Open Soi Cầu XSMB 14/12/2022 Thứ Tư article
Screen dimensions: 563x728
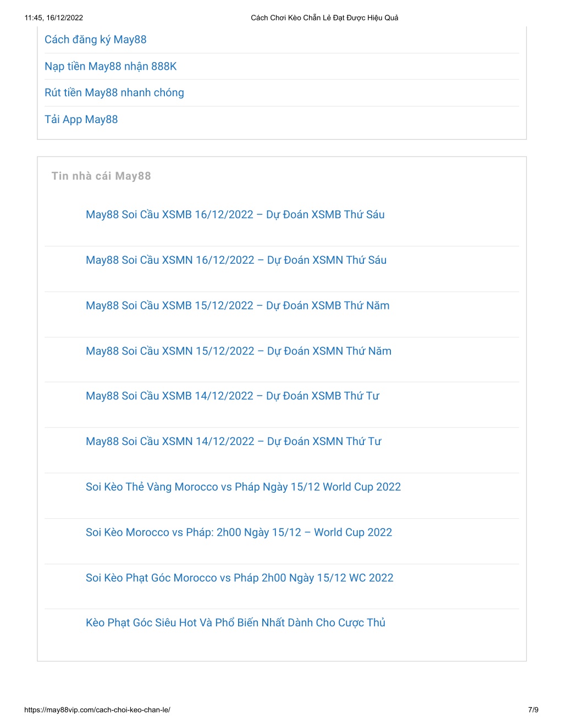point(233,396)
